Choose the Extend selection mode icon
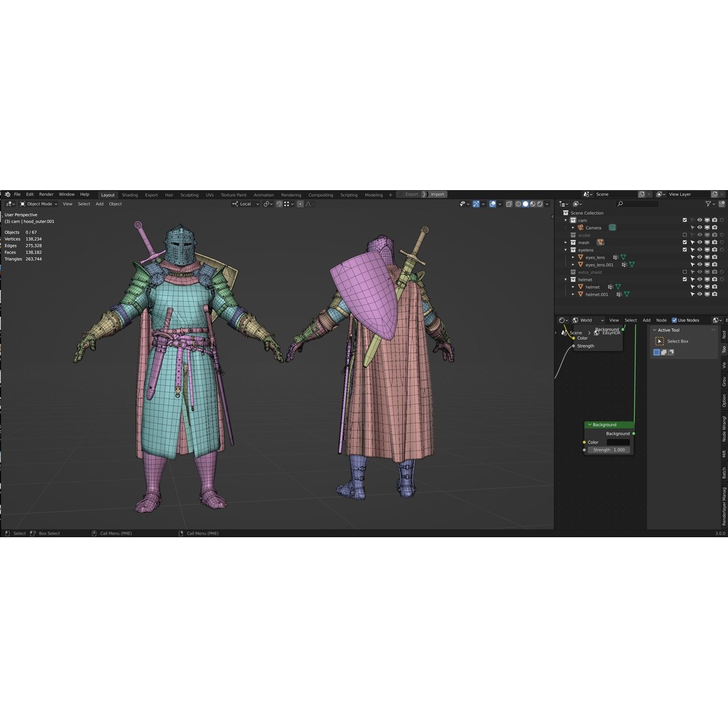728x728 pixels. pos(664,353)
